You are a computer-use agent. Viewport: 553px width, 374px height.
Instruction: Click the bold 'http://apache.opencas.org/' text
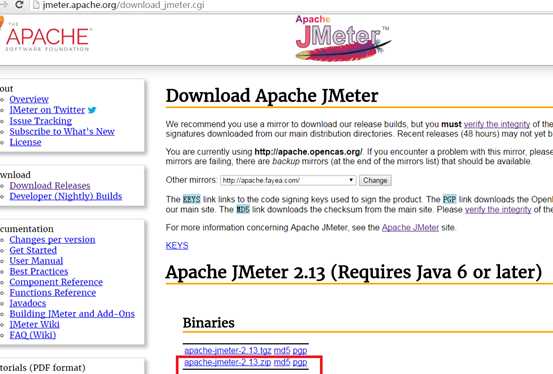[308, 152]
